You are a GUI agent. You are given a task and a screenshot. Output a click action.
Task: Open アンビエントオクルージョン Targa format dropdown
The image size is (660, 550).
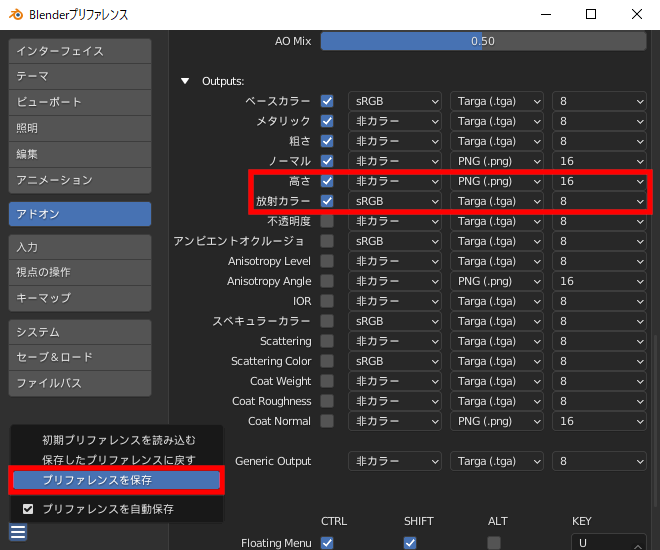497,241
